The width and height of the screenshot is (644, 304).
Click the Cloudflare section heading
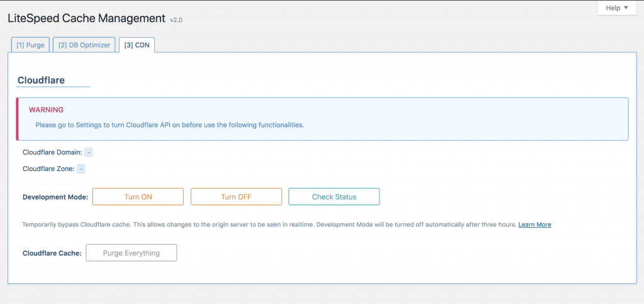41,80
